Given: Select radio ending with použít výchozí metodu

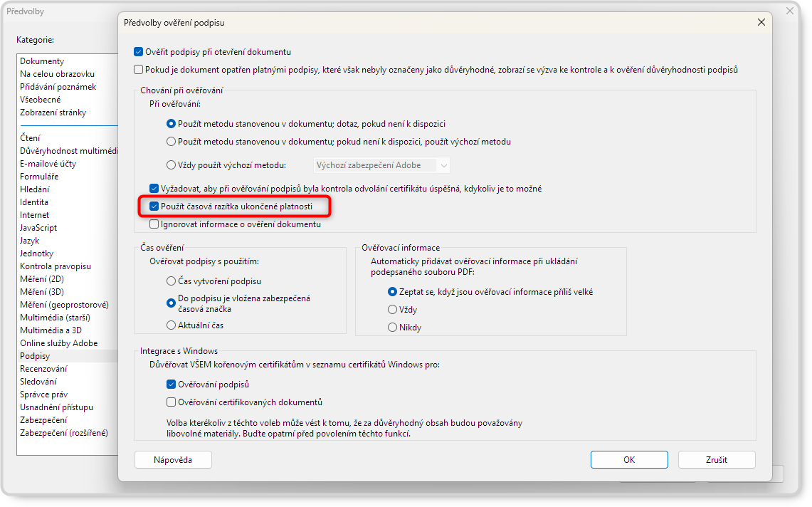Looking at the screenshot, I should (171, 142).
